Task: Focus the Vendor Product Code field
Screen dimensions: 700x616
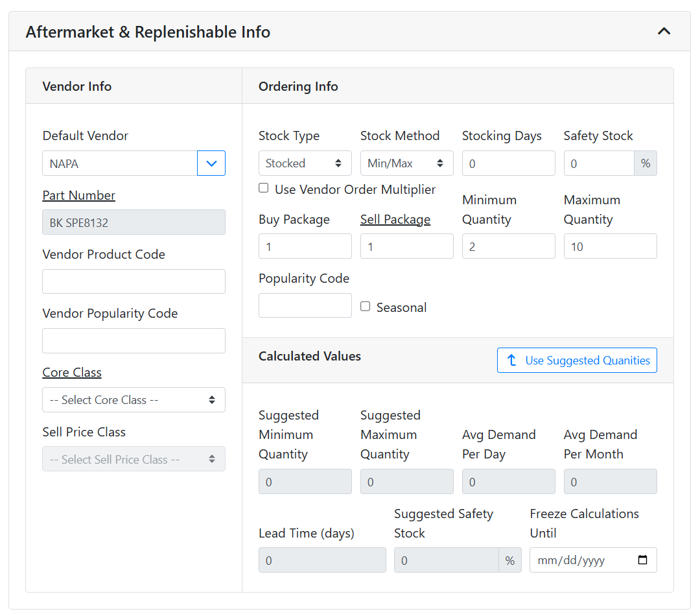Action: tap(134, 281)
